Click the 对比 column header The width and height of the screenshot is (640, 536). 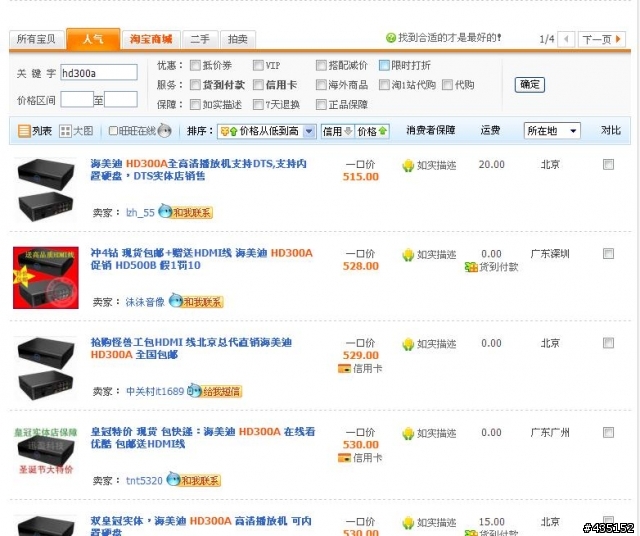611,130
